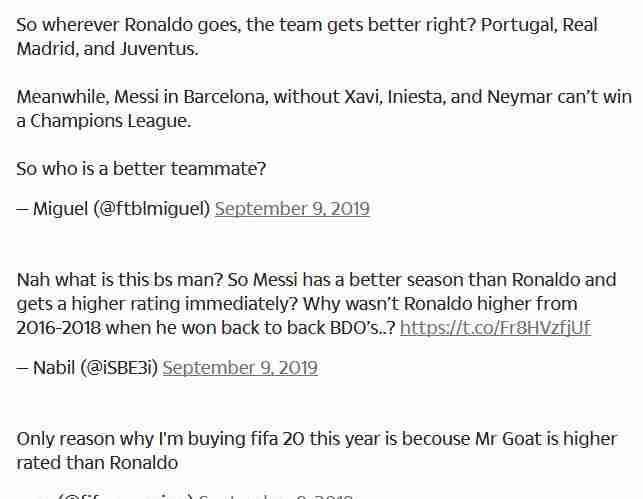The height and width of the screenshot is (499, 643).
Task: Click 'rated than Ronaldo' closing line
Action: pos(97,463)
